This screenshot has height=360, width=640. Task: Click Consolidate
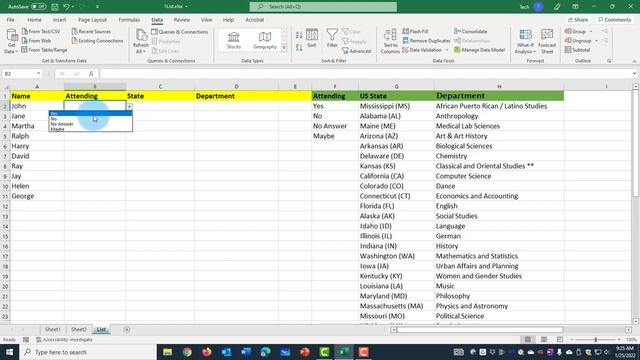[x=471, y=31]
